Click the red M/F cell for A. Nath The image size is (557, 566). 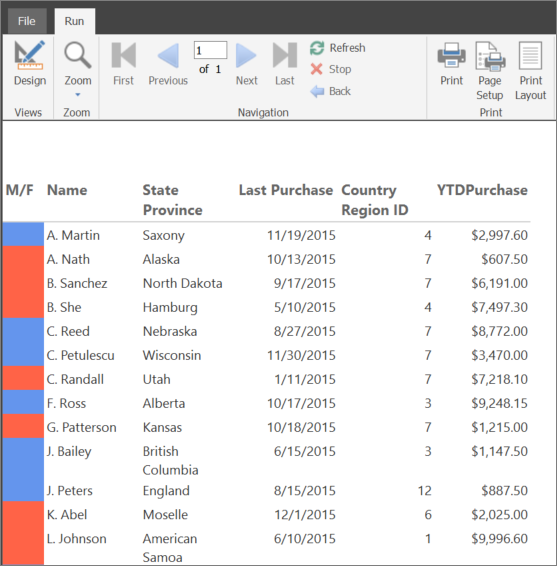pyautogui.click(x=23, y=258)
